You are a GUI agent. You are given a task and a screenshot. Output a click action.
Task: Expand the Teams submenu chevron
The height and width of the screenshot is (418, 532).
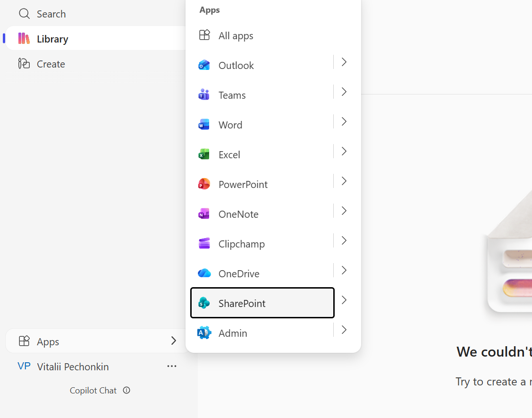tap(344, 92)
